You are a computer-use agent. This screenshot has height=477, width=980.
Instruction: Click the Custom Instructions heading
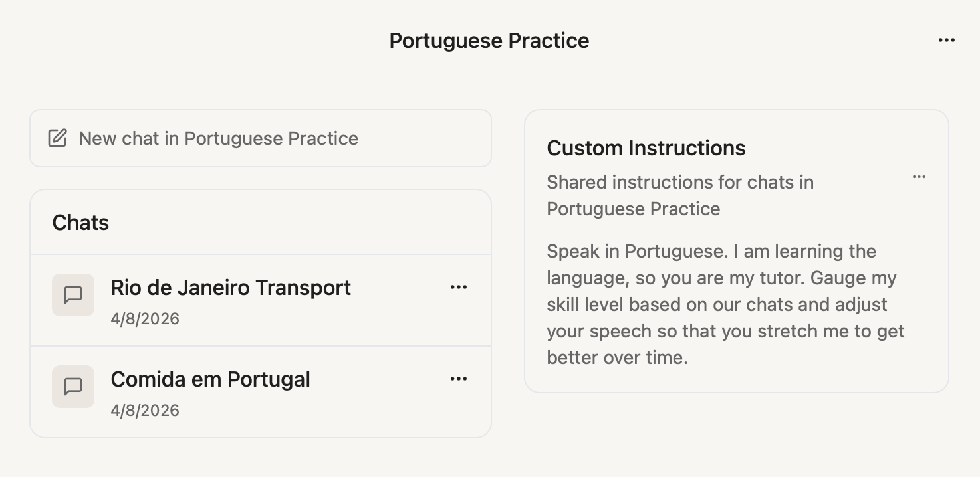coord(646,148)
